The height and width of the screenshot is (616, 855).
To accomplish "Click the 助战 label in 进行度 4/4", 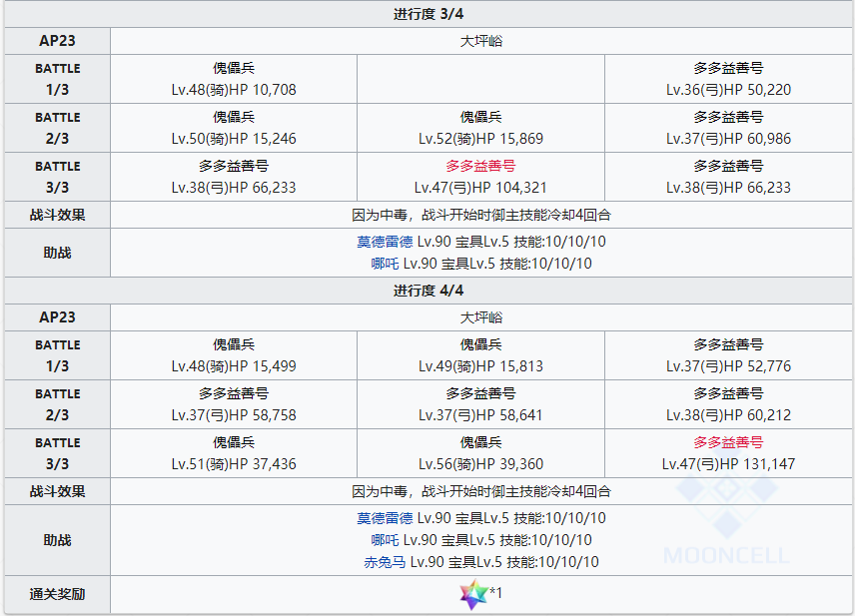I will [x=57, y=540].
